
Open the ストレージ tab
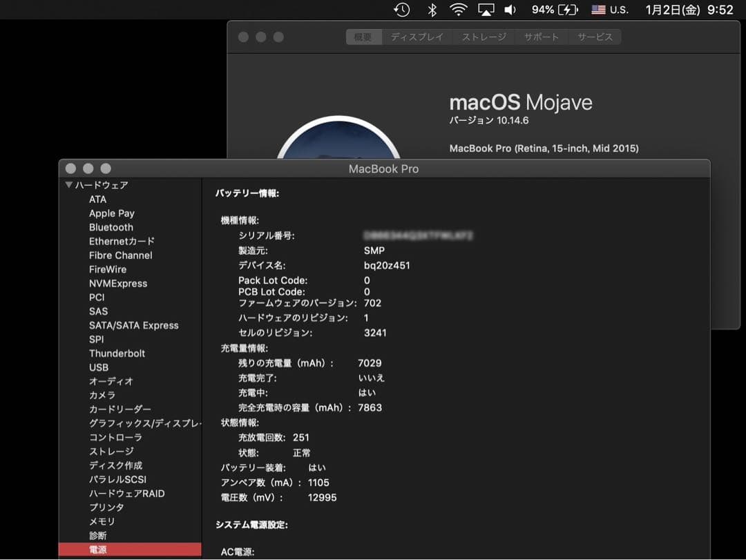coord(484,37)
